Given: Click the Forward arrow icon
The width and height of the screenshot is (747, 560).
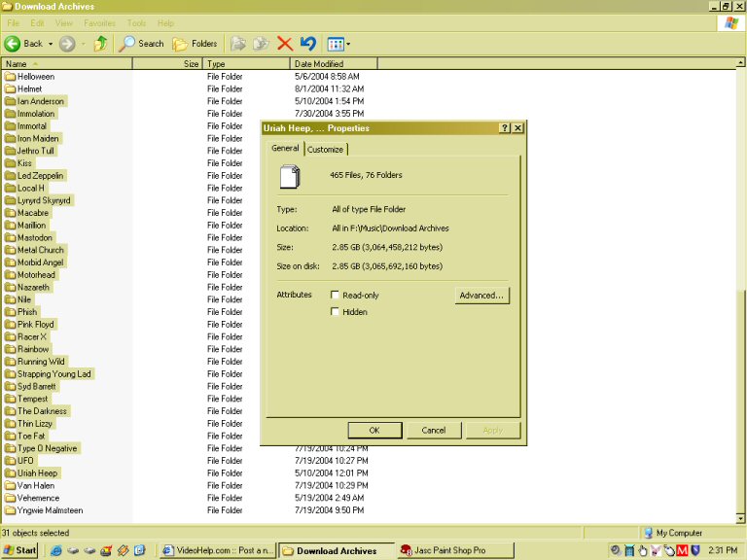Looking at the screenshot, I should (67, 44).
